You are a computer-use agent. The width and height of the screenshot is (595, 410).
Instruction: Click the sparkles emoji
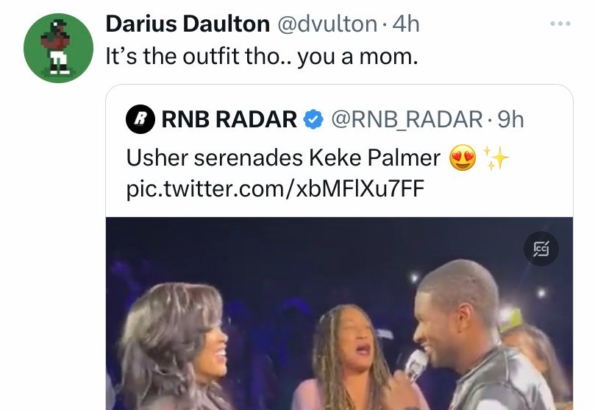496,158
